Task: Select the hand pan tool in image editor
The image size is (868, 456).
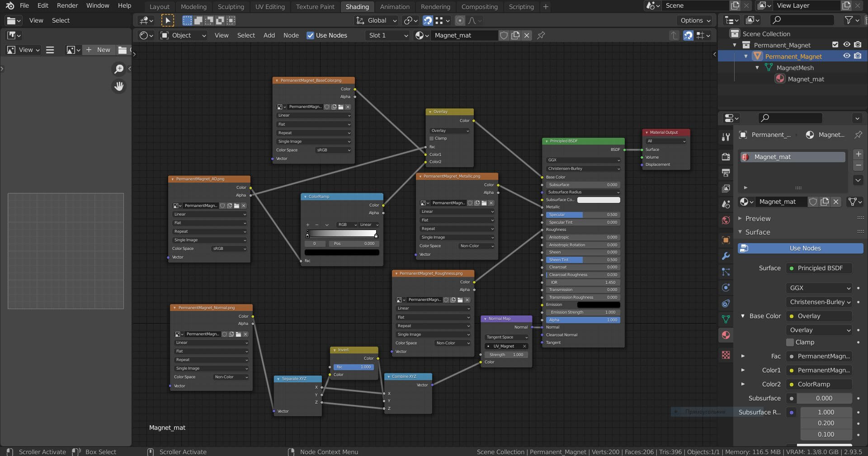Action: pyautogui.click(x=119, y=86)
